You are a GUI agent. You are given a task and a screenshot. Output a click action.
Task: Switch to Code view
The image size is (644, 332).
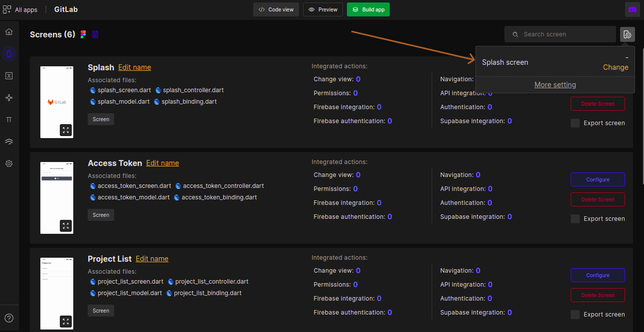[x=276, y=9]
